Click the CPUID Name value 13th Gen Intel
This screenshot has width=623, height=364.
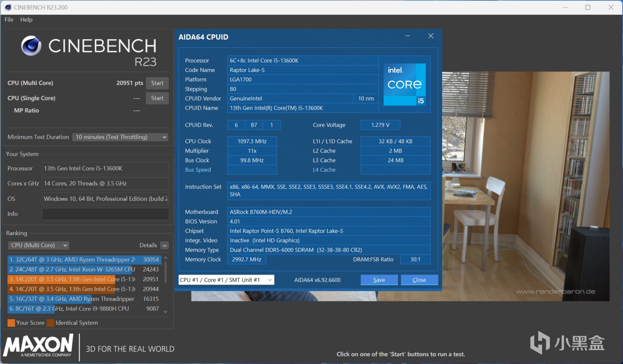click(x=303, y=108)
